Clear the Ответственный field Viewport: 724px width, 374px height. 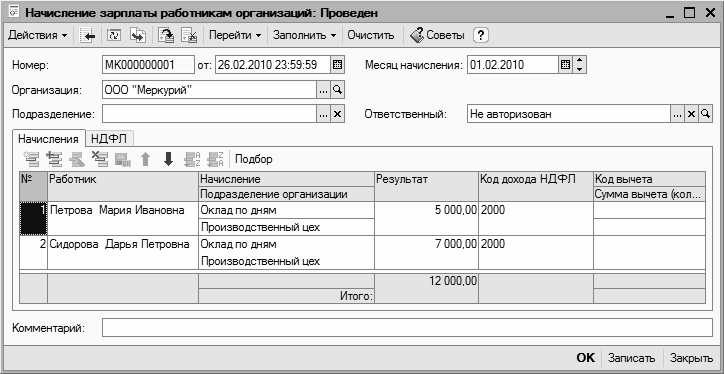[691, 114]
